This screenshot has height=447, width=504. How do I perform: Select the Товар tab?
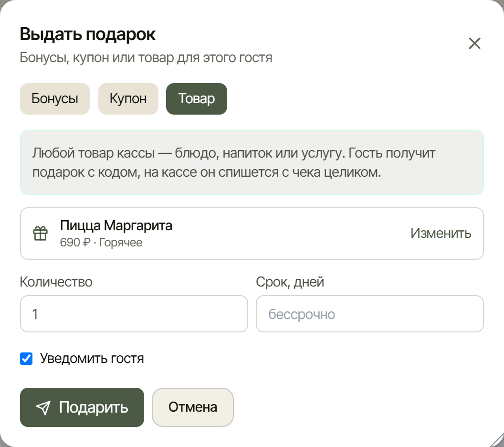tap(196, 99)
